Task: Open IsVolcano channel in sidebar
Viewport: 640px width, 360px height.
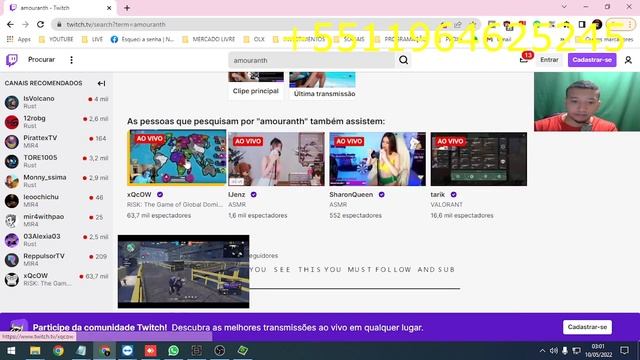Action: click(56, 102)
